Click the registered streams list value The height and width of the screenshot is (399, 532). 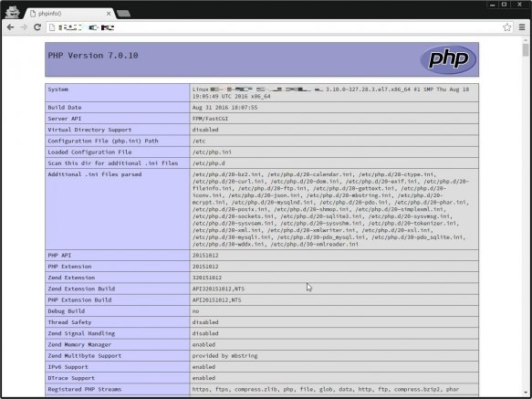[x=326, y=390]
